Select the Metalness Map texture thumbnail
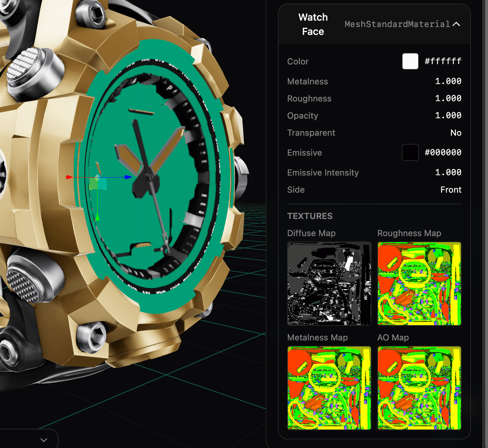Viewport: 488px width, 448px height. tap(329, 388)
